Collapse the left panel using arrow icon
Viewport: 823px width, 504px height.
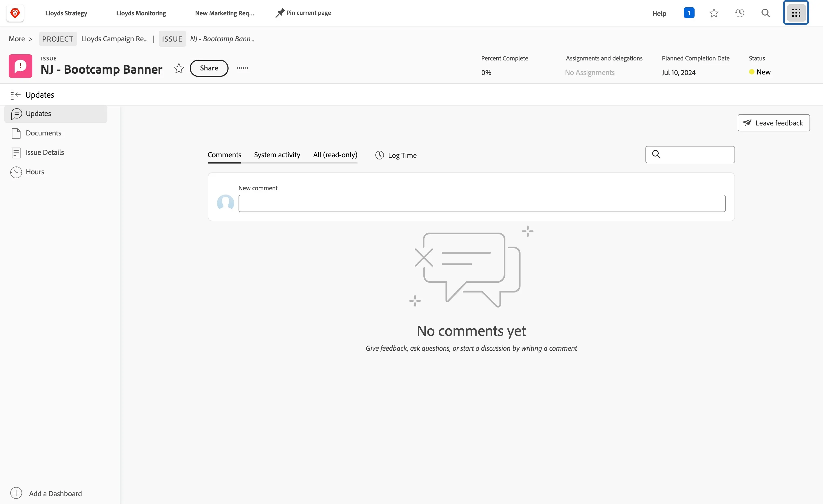tap(15, 95)
